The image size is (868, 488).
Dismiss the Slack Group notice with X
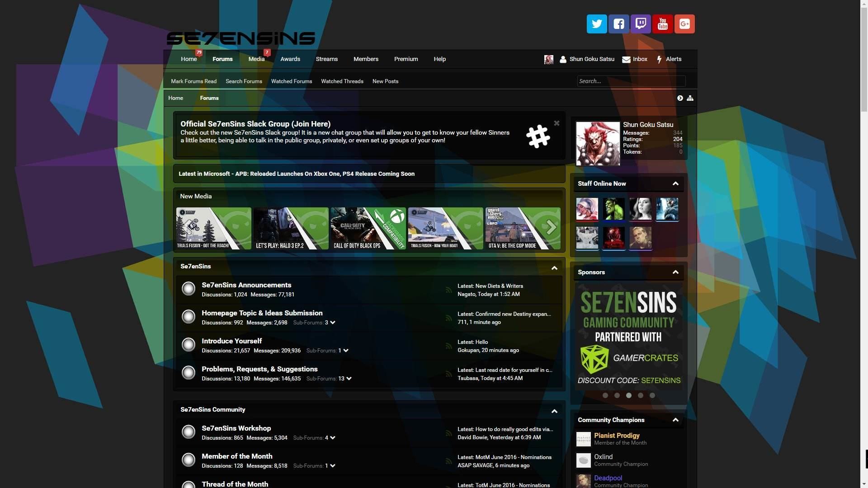pyautogui.click(x=557, y=123)
